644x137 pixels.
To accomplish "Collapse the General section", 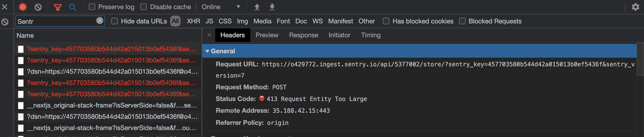I will point(208,51).
